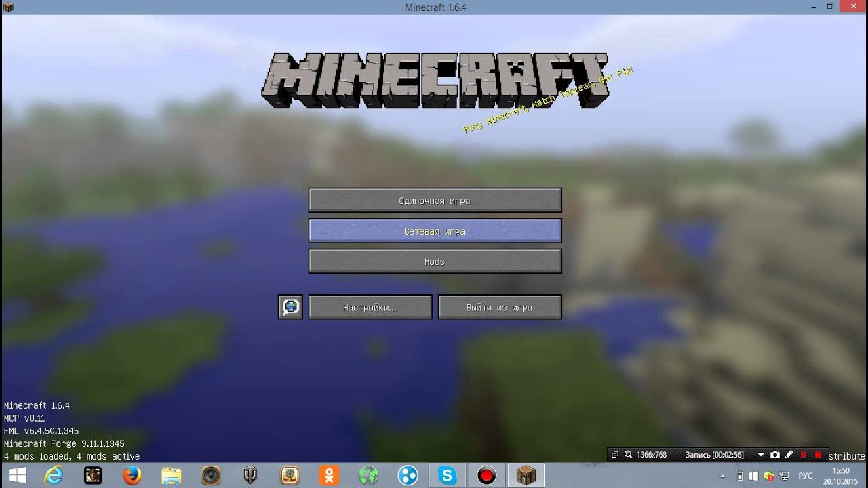Click the MCP v8.11 text
This screenshot has width=868, height=488.
pyautogui.click(x=24, y=418)
